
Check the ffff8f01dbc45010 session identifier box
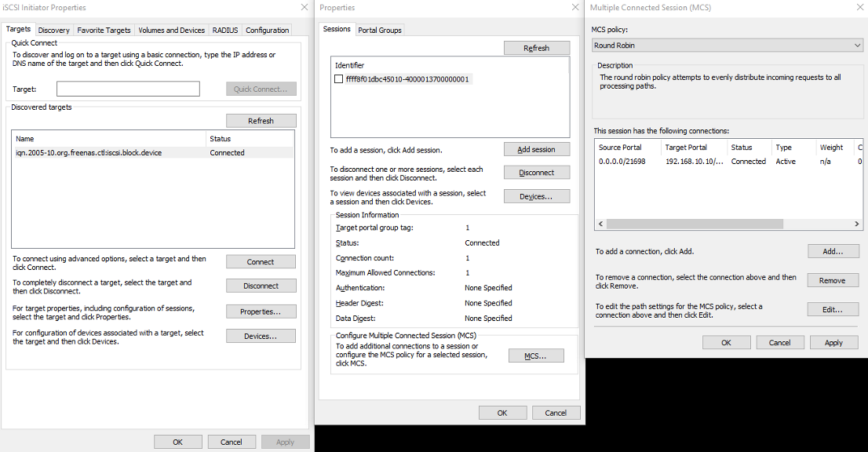[x=339, y=79]
